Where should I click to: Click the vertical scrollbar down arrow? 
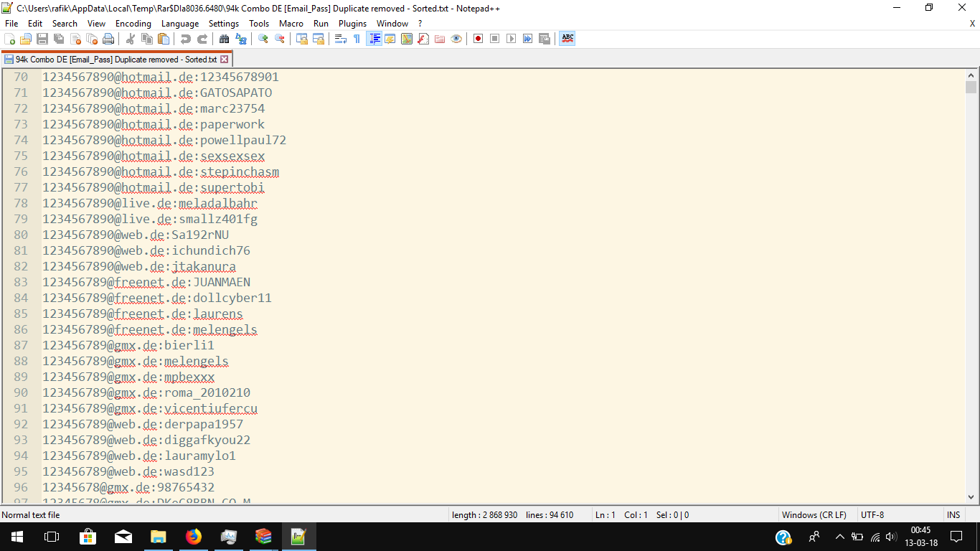(x=971, y=496)
